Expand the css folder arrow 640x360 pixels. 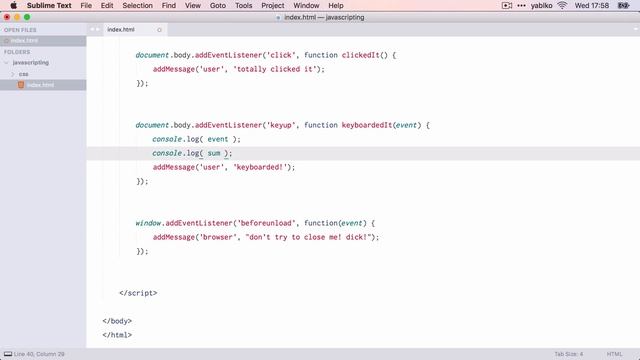tap(12, 74)
